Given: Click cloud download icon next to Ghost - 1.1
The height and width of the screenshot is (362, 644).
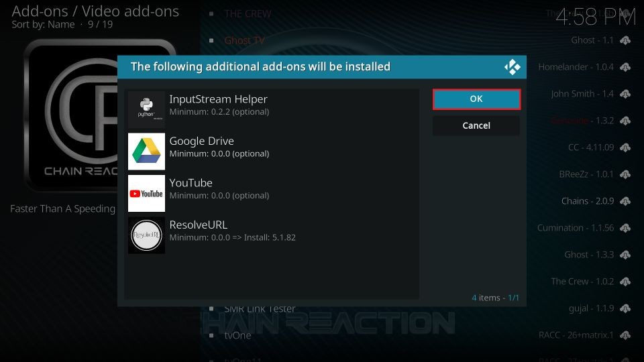Looking at the screenshot, I should 625,40.
